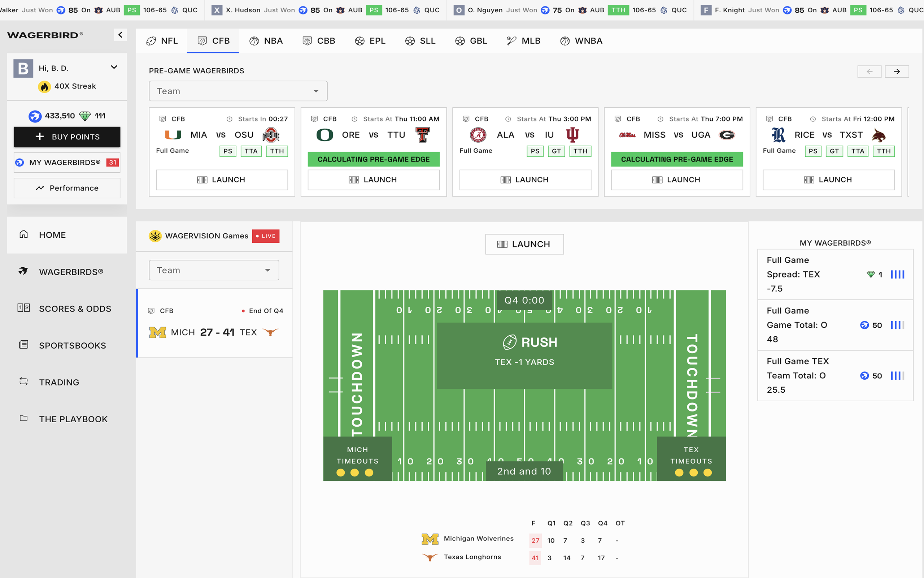Switch to the MLB tab
924x578 pixels.
click(523, 41)
